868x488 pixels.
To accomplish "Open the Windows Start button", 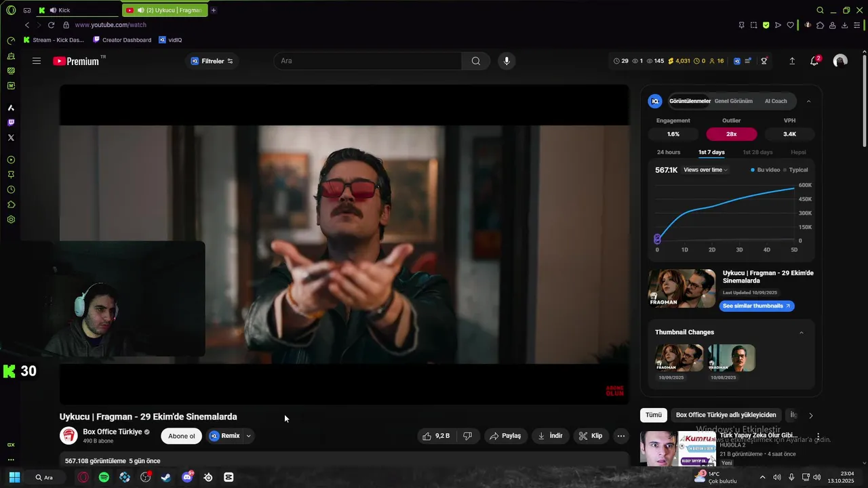I will tap(14, 477).
